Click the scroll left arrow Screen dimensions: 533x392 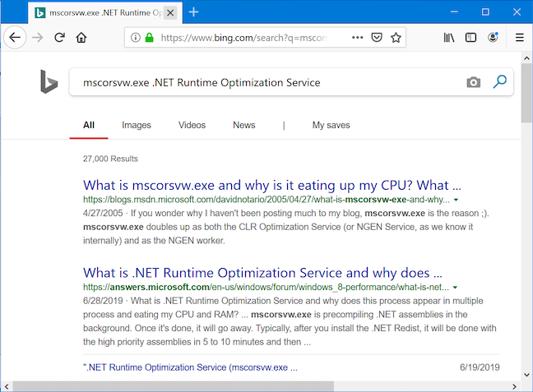coord(7,386)
